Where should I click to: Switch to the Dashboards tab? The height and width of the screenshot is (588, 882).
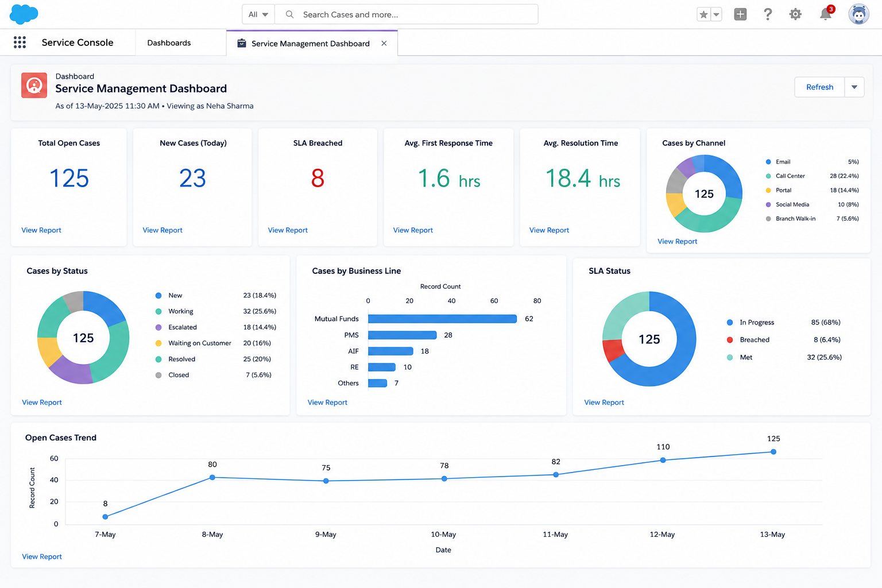pos(169,43)
